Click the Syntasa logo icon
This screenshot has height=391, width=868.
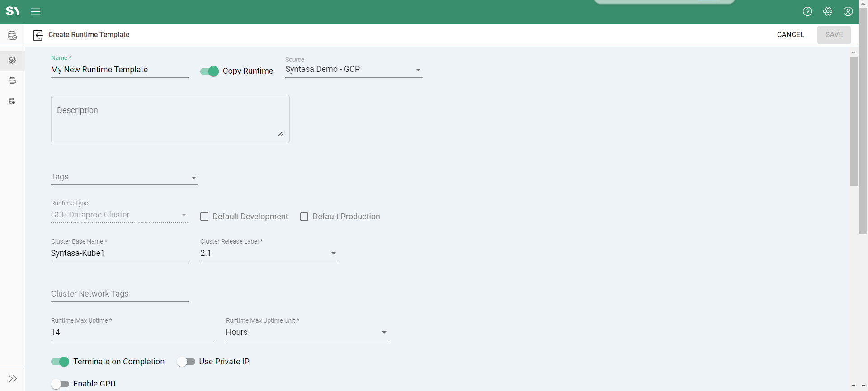click(13, 11)
